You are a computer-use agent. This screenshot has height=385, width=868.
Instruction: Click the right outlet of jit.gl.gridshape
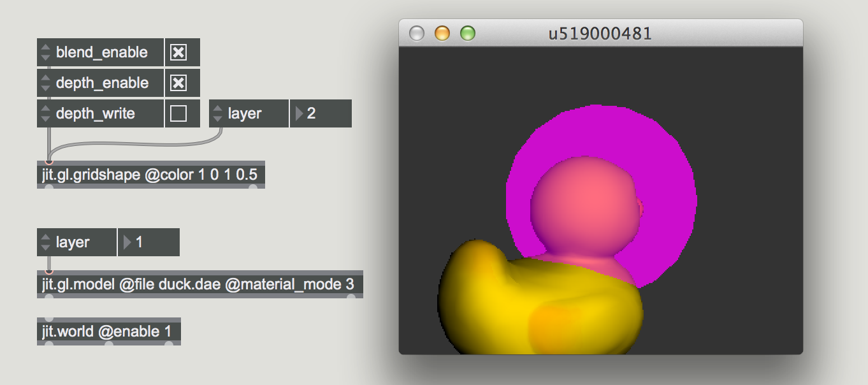(x=253, y=187)
